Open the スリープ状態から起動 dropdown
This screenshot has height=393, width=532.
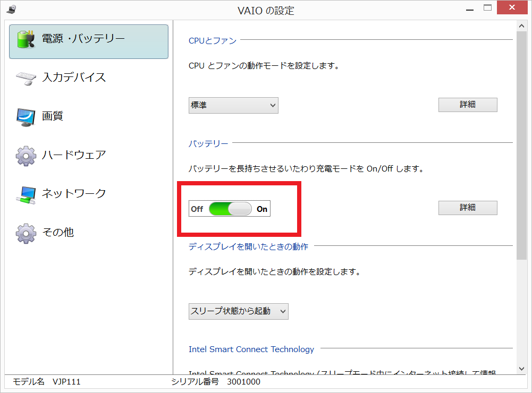tap(239, 311)
